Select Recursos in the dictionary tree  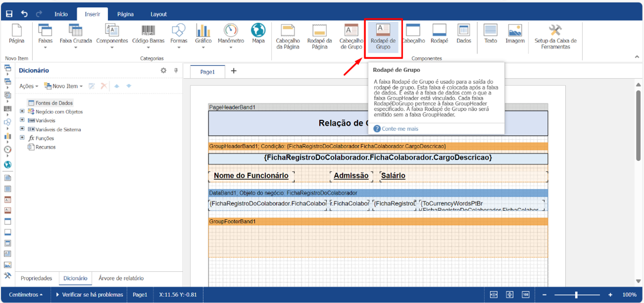tap(42, 147)
